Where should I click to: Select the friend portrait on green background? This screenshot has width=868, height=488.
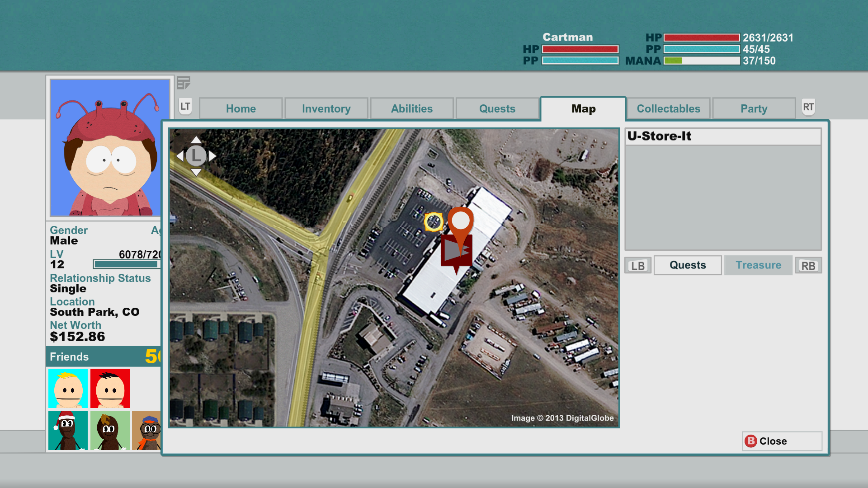click(x=110, y=430)
